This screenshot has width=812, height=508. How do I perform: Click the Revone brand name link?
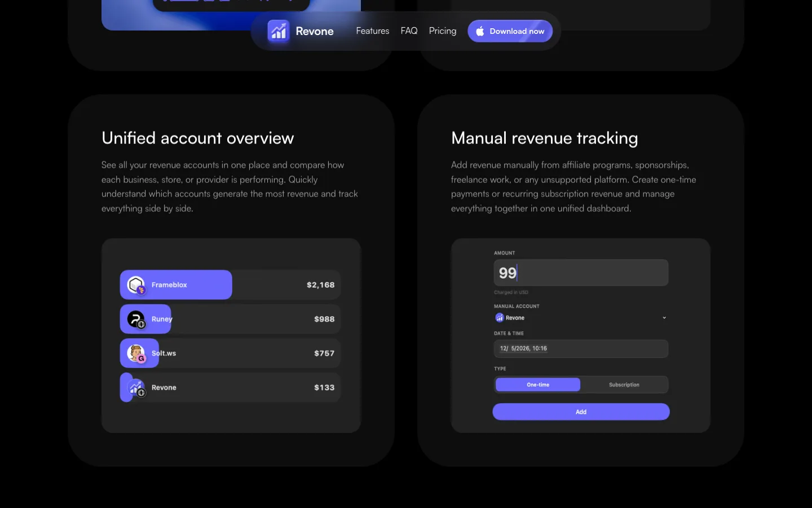pyautogui.click(x=315, y=31)
